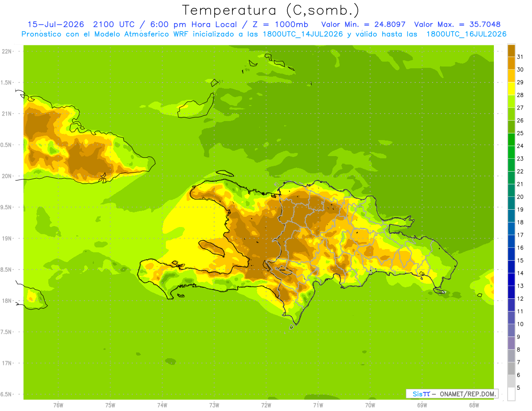The height and width of the screenshot is (411, 532).
Task: Click the "21N" latitude label
Action: pyautogui.click(x=7, y=114)
